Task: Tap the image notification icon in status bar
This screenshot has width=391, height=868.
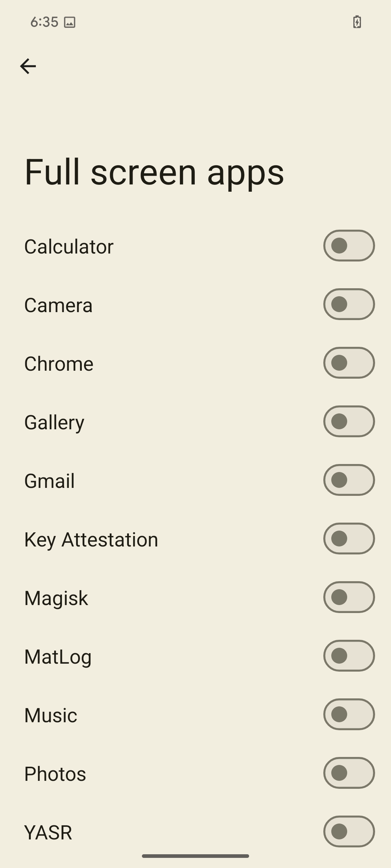Action: [x=70, y=22]
